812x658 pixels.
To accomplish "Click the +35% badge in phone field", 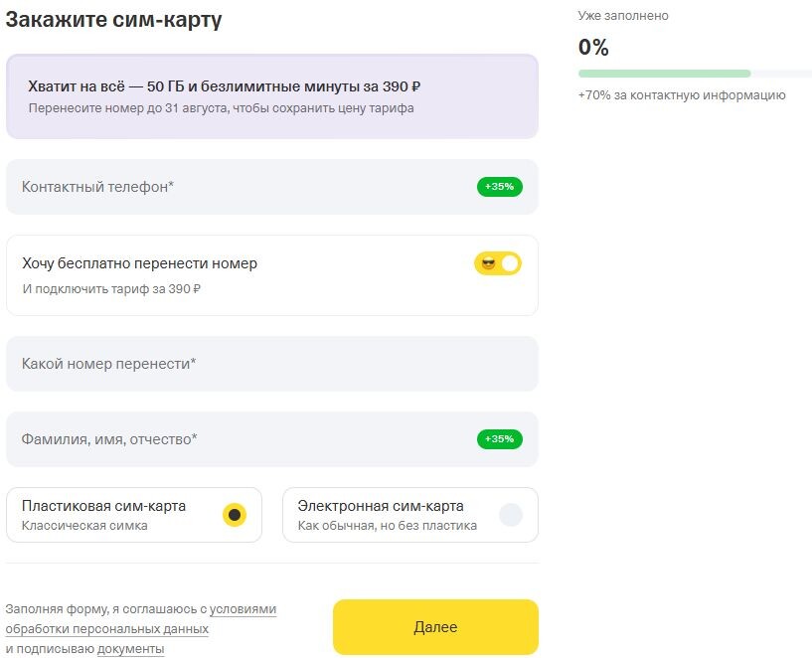I will [x=499, y=187].
